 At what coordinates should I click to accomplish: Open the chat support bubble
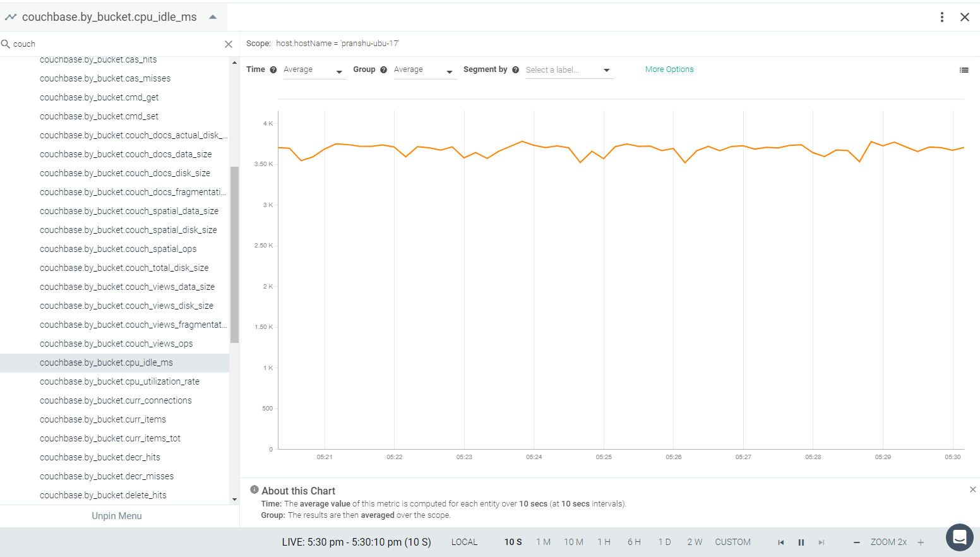[959, 537]
